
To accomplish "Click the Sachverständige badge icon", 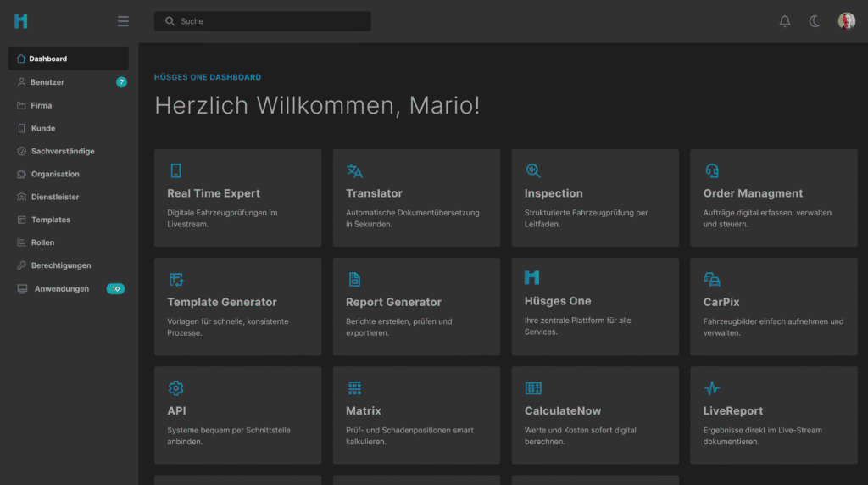I will pyautogui.click(x=21, y=151).
